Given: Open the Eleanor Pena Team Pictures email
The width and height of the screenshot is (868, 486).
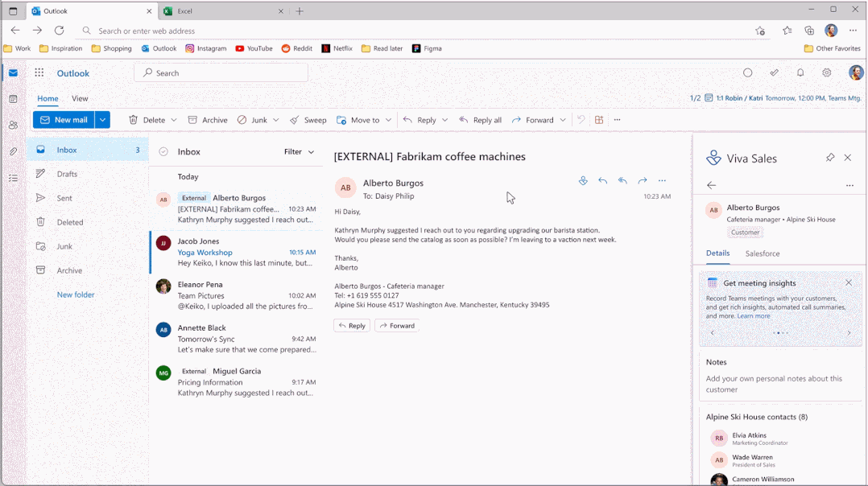Looking at the screenshot, I should pyautogui.click(x=237, y=295).
